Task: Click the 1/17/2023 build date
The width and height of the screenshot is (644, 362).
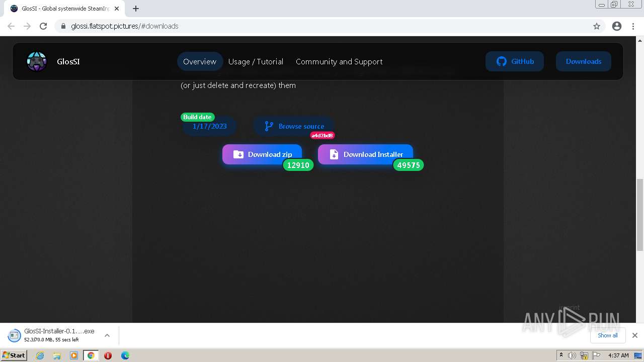Action: click(209, 126)
